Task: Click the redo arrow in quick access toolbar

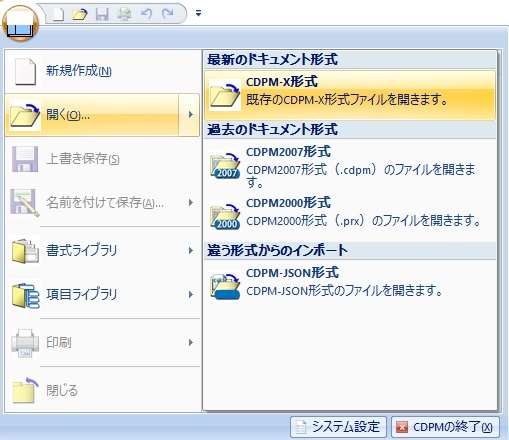Action: (168, 13)
